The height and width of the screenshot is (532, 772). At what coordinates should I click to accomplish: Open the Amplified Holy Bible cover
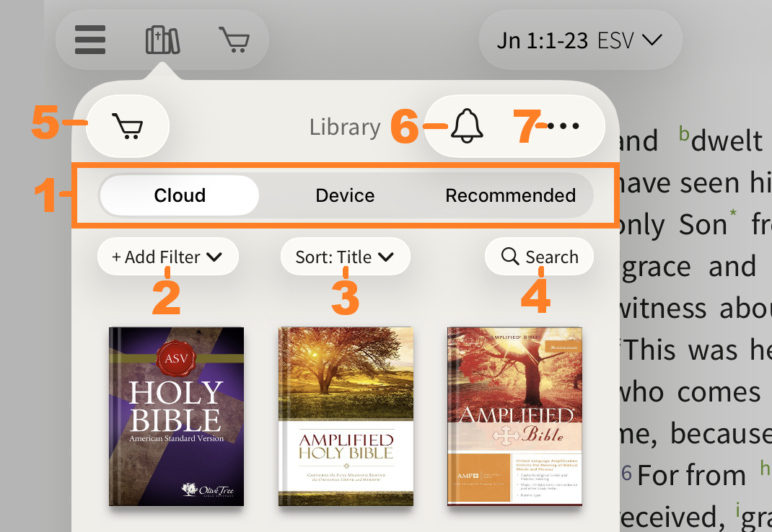346,416
